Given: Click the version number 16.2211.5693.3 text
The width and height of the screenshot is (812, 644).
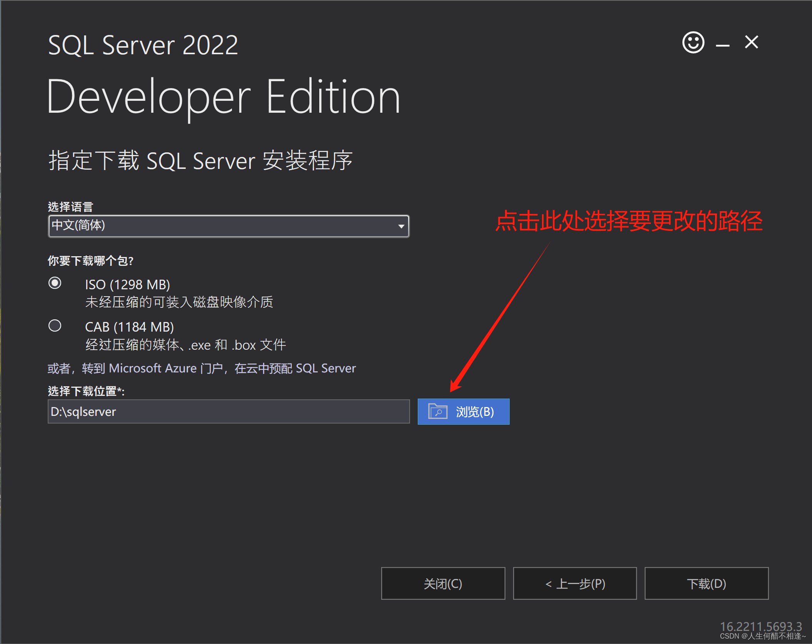Looking at the screenshot, I should click(x=760, y=626).
